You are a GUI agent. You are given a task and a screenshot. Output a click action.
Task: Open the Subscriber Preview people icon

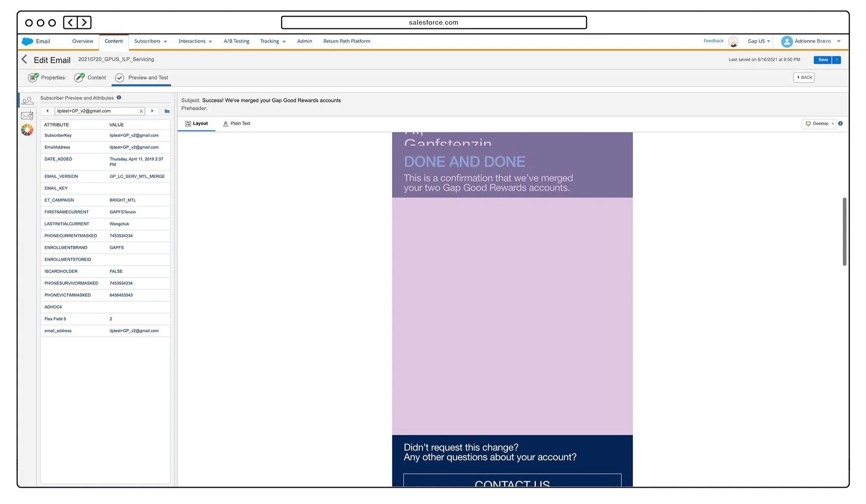(x=27, y=101)
